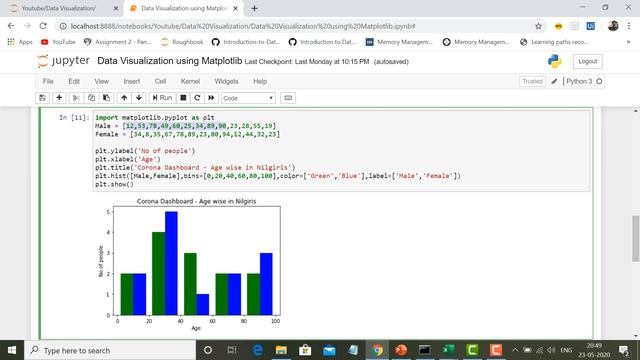Interrupt the kernel with stop icon
This screenshot has height=360, width=640.
(x=183, y=98)
